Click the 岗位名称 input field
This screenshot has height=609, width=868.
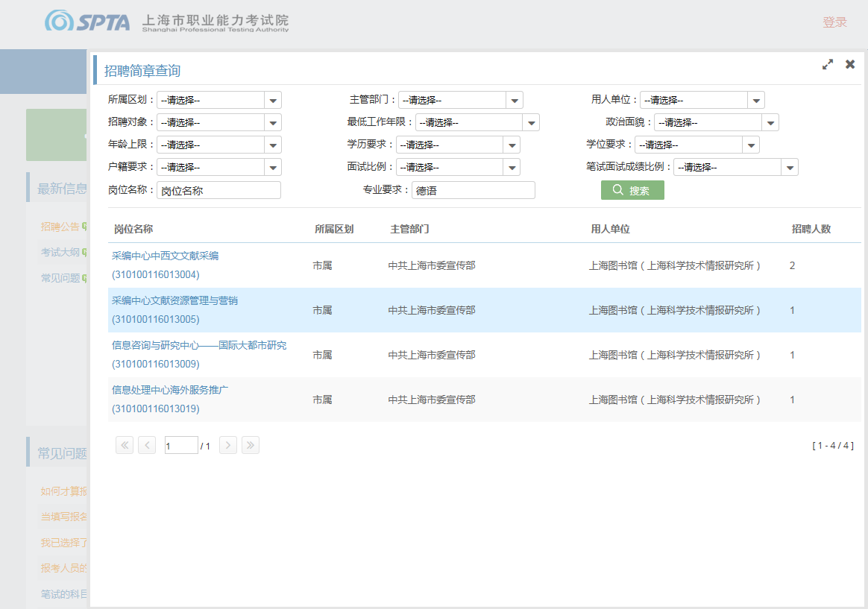(218, 190)
